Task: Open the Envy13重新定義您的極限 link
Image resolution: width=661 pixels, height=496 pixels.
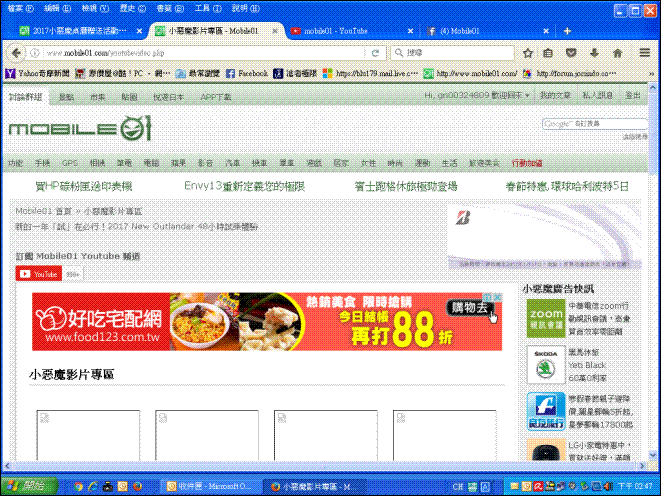Action: (x=245, y=186)
